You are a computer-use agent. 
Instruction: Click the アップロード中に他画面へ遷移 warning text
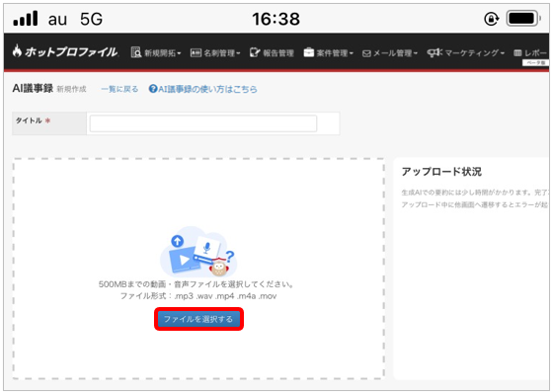[x=474, y=204]
